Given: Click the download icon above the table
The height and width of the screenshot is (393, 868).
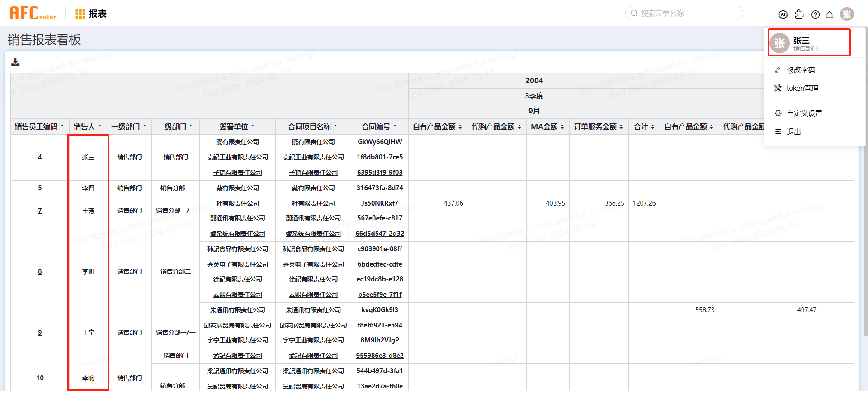Looking at the screenshot, I should (x=15, y=62).
